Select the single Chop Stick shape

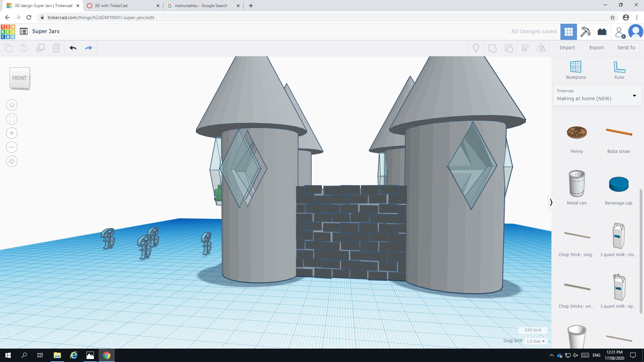pos(577,240)
